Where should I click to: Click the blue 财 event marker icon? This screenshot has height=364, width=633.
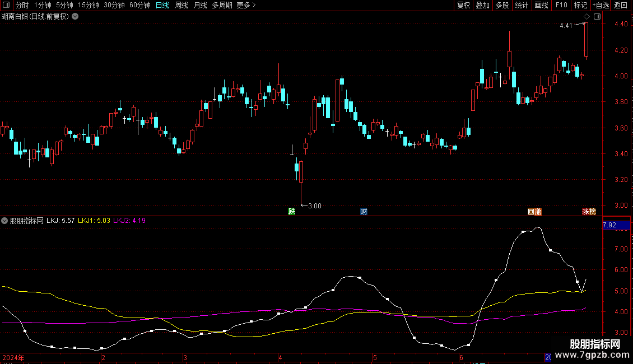(x=364, y=212)
